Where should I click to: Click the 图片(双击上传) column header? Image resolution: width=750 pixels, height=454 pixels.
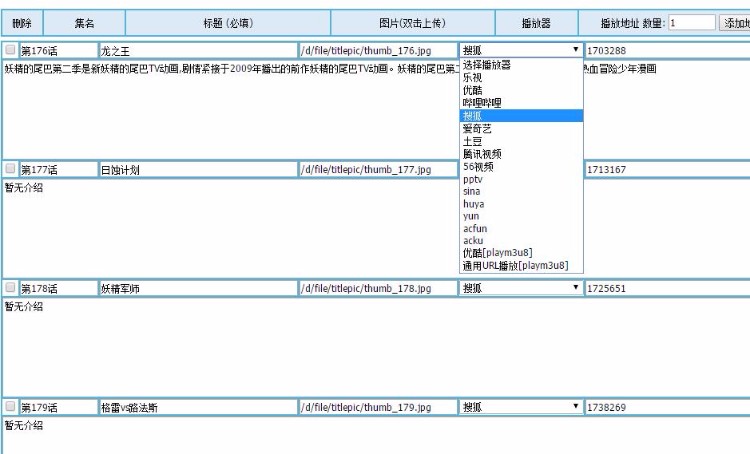coord(413,23)
